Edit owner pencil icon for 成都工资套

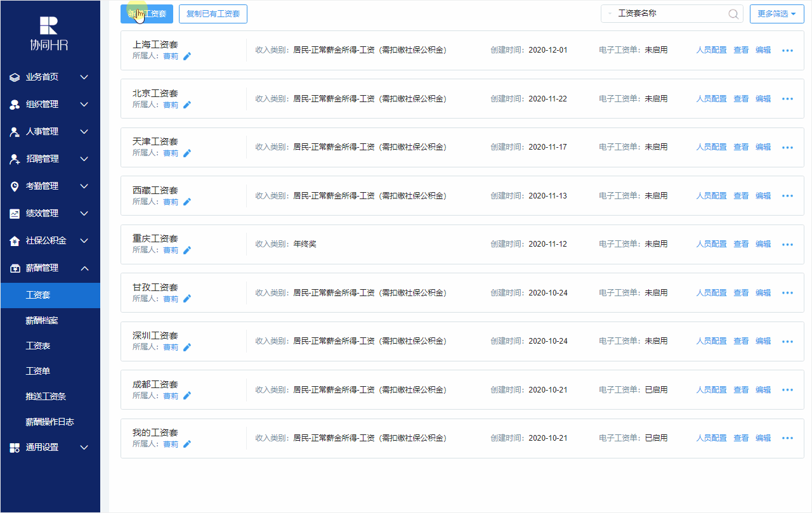tap(187, 396)
